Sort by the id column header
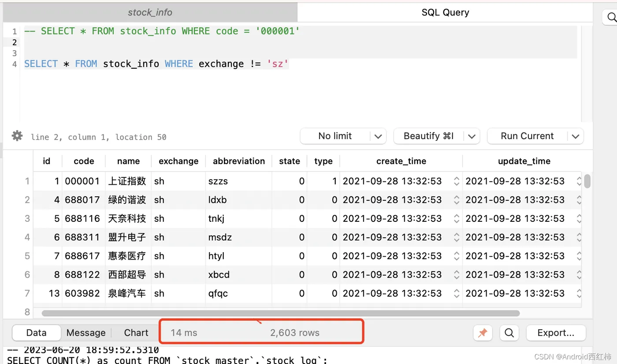Image resolution: width=617 pixels, height=364 pixels. (47, 161)
